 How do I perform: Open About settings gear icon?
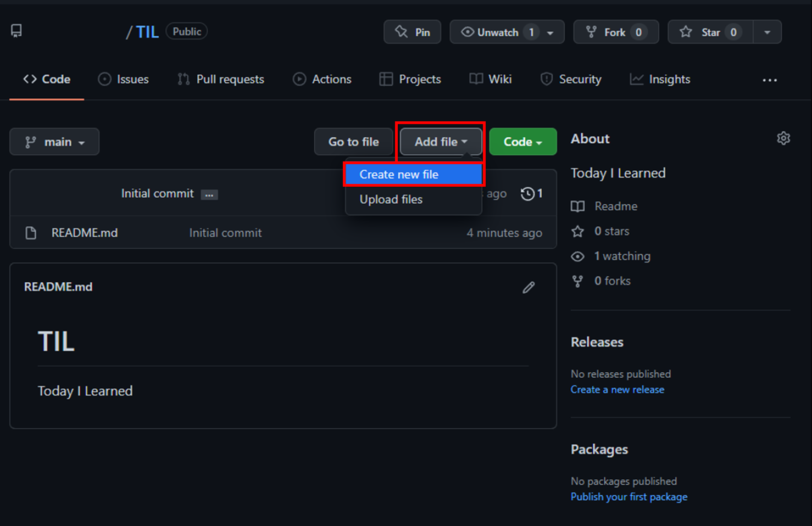tap(783, 138)
